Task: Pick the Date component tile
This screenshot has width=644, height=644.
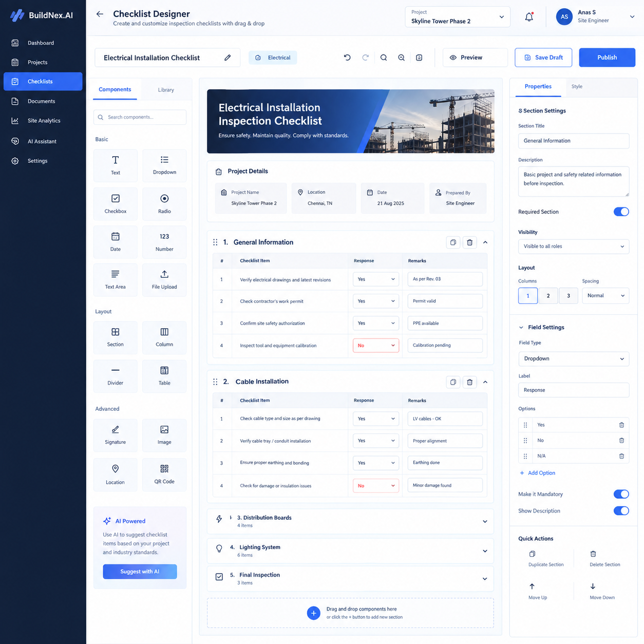Action: 116,242
